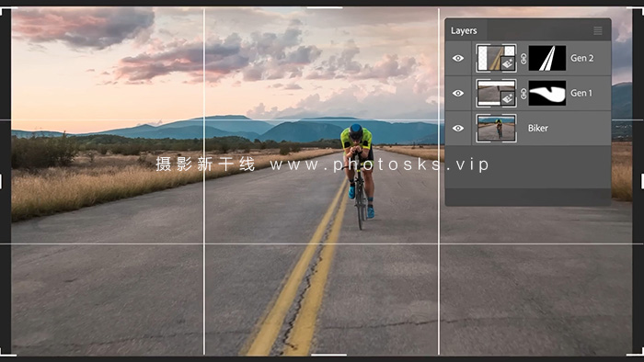
Task: Select the Gen 1 layer by name
Action: [x=581, y=93]
